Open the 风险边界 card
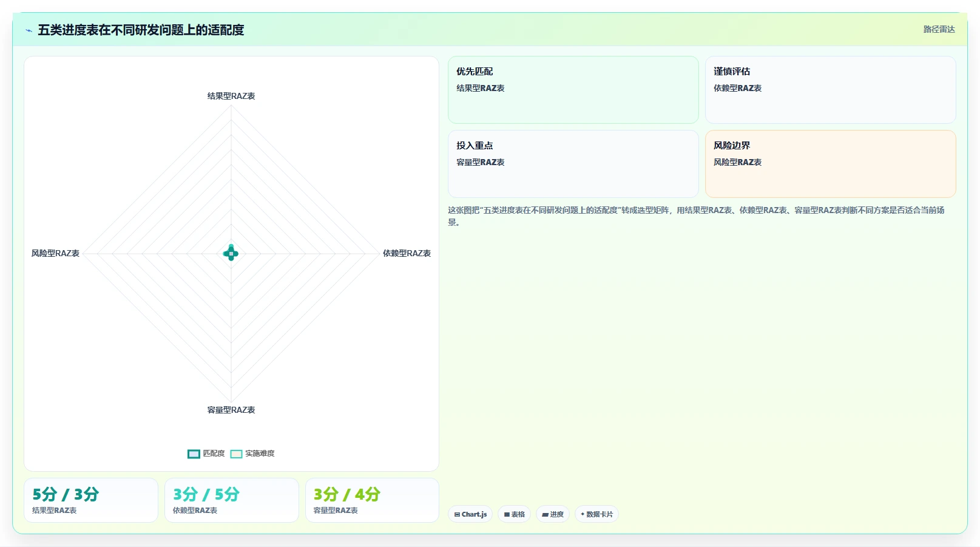980x547 pixels. (830, 164)
